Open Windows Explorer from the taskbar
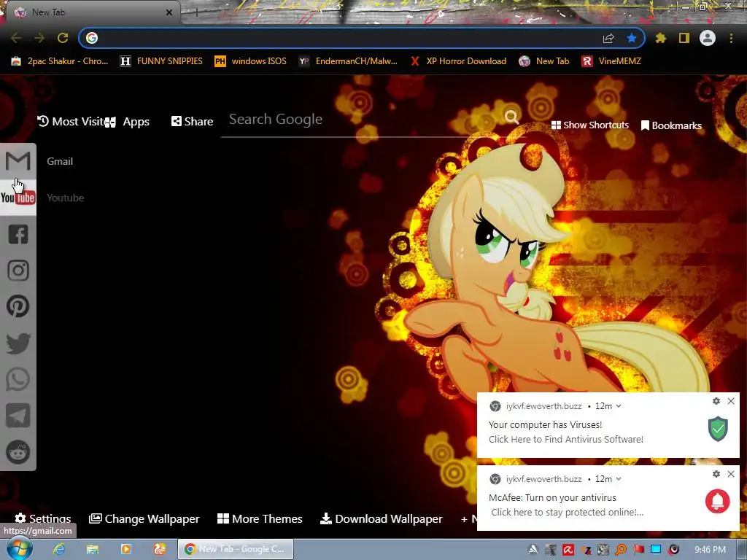Image resolution: width=747 pixels, height=560 pixels. coord(93,549)
